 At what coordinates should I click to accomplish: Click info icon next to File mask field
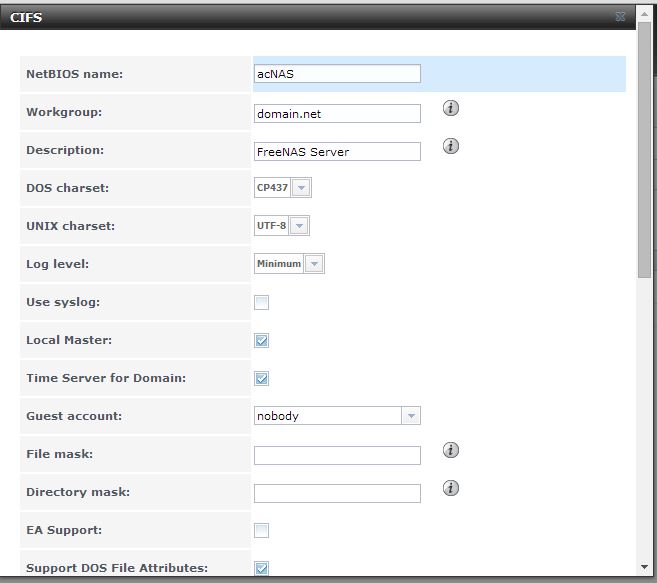(x=451, y=450)
